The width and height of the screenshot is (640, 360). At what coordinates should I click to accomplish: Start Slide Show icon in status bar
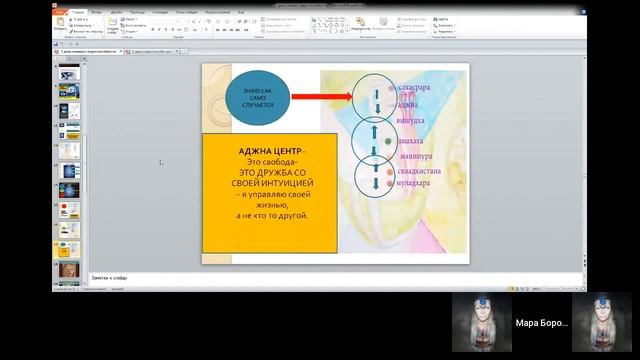coord(527,289)
